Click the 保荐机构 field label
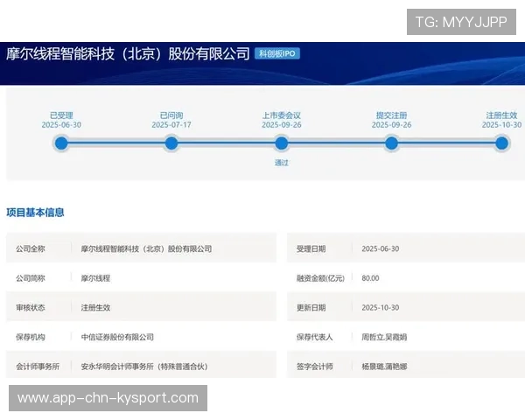This screenshot has height=420, width=525. tap(31, 337)
